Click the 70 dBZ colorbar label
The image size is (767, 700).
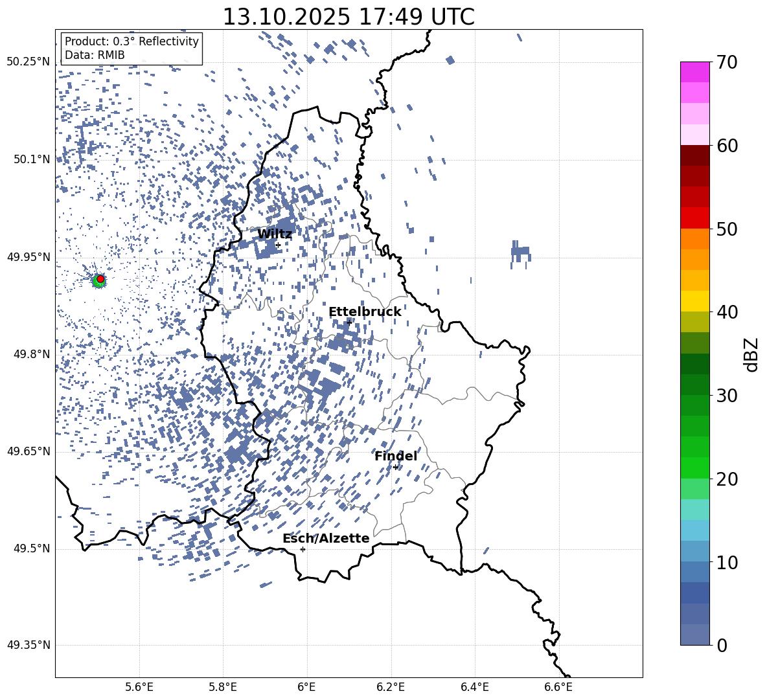(x=727, y=63)
